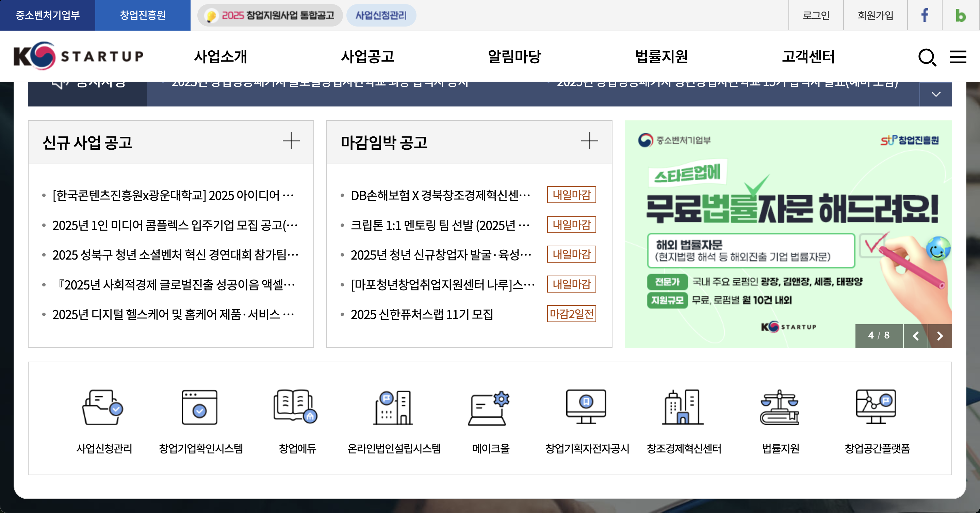
Task: Open the 사업공고 menu
Action: point(367,56)
